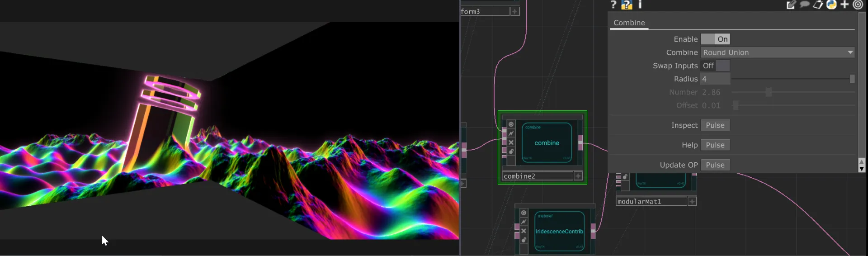Click the Python help icon

pos(627,5)
